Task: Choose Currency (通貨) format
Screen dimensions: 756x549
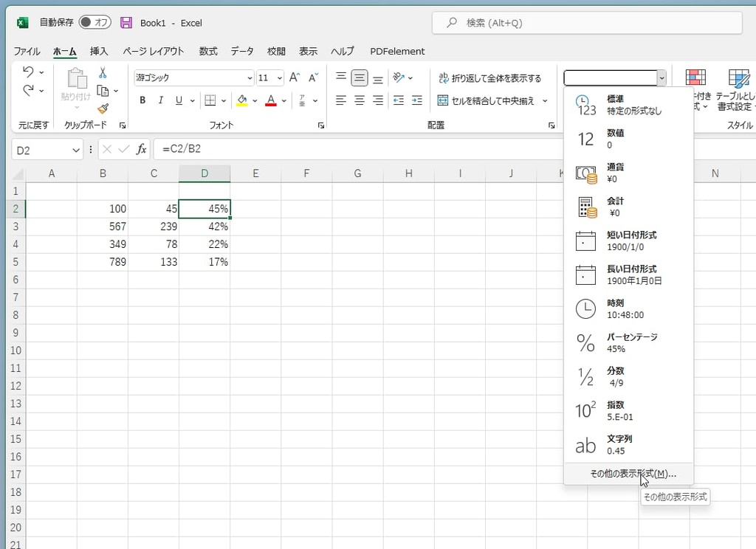Action: coord(628,173)
